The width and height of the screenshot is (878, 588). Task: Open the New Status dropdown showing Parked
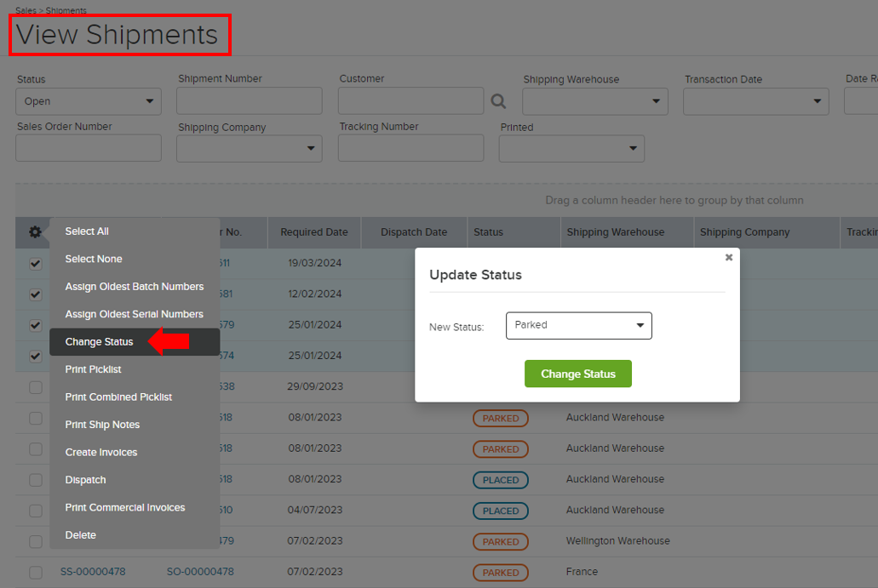(x=578, y=325)
